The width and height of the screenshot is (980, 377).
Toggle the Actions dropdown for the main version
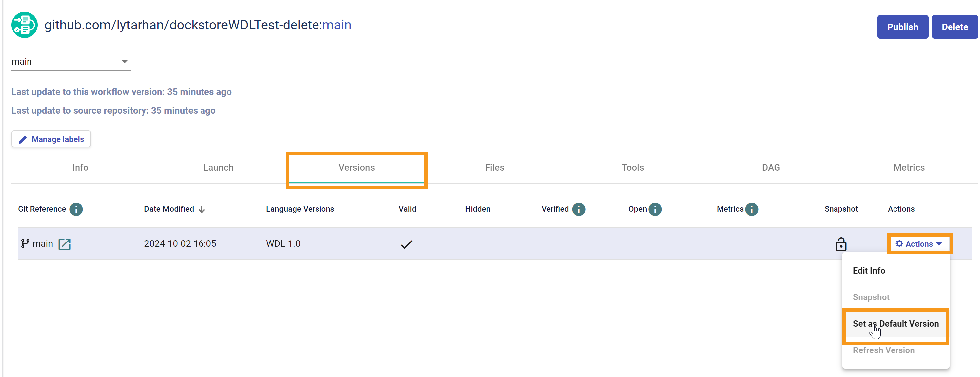pyautogui.click(x=919, y=244)
